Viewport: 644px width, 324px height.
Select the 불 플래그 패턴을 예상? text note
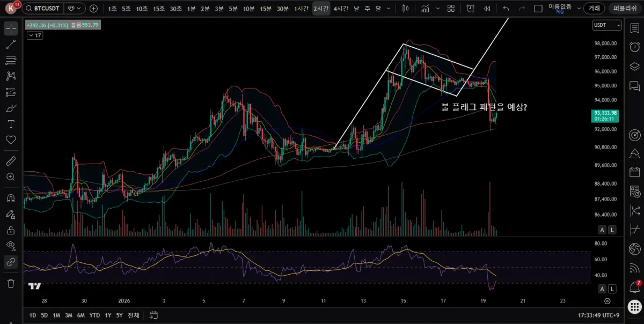coord(484,107)
